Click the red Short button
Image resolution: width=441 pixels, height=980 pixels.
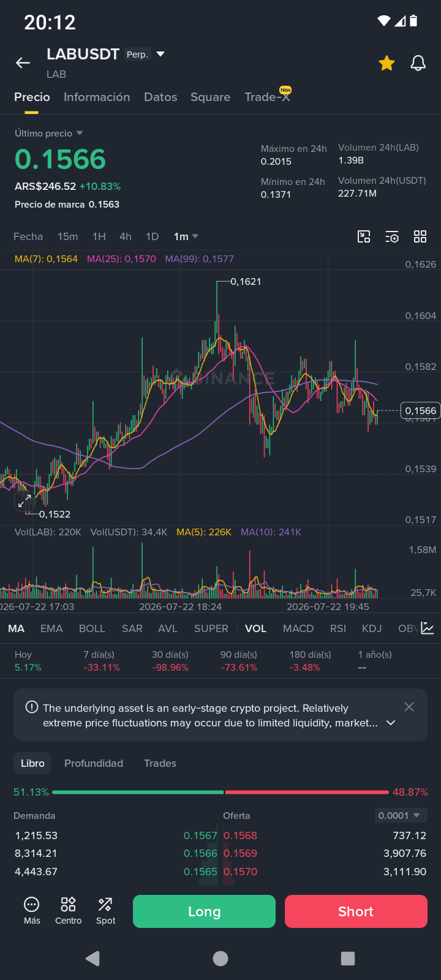(356, 911)
